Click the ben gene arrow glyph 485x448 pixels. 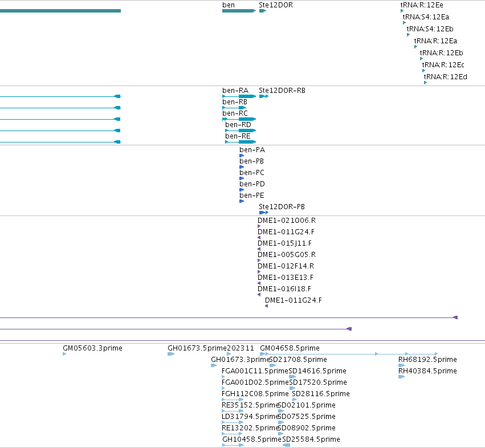click(x=239, y=11)
